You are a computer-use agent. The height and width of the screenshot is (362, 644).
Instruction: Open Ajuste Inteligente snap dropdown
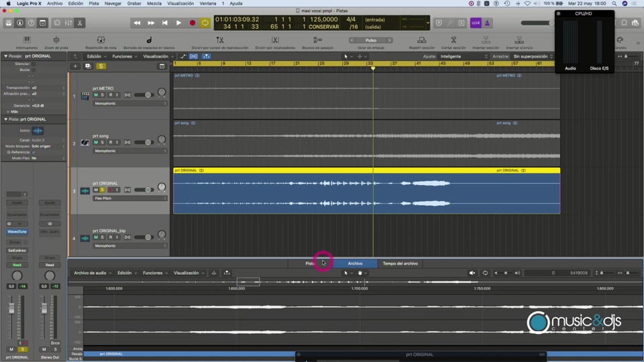(464, 56)
